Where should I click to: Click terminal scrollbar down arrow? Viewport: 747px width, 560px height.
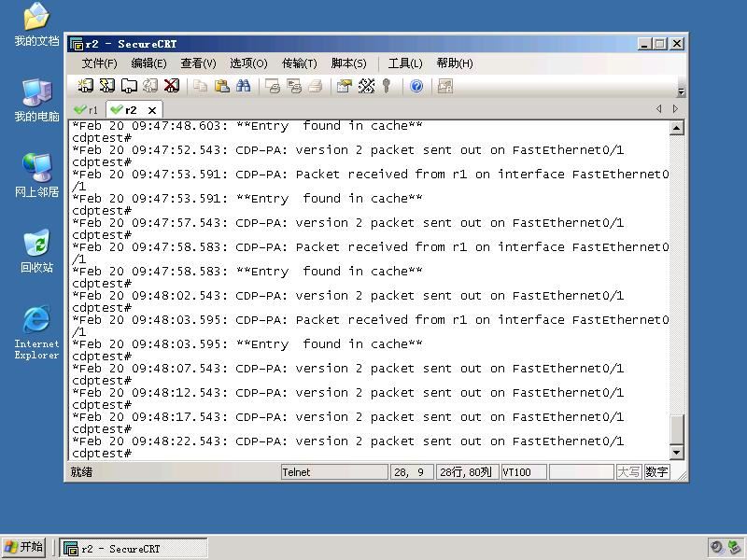tap(676, 453)
